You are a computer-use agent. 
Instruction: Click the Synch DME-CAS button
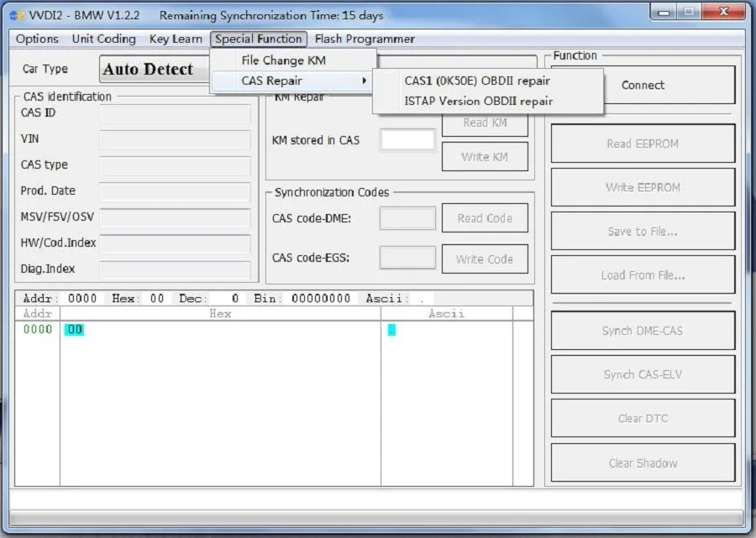(x=643, y=331)
